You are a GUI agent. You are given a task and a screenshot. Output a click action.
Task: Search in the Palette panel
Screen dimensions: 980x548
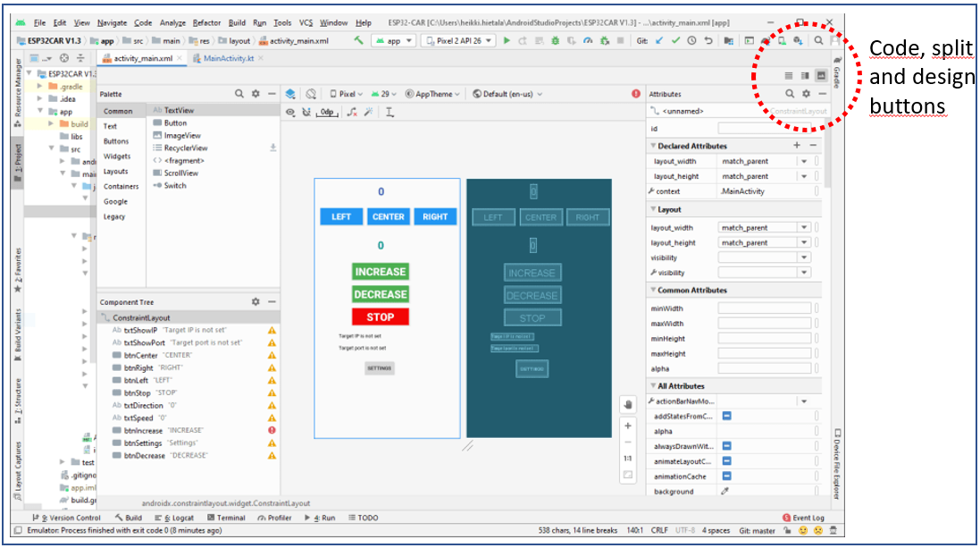239,94
